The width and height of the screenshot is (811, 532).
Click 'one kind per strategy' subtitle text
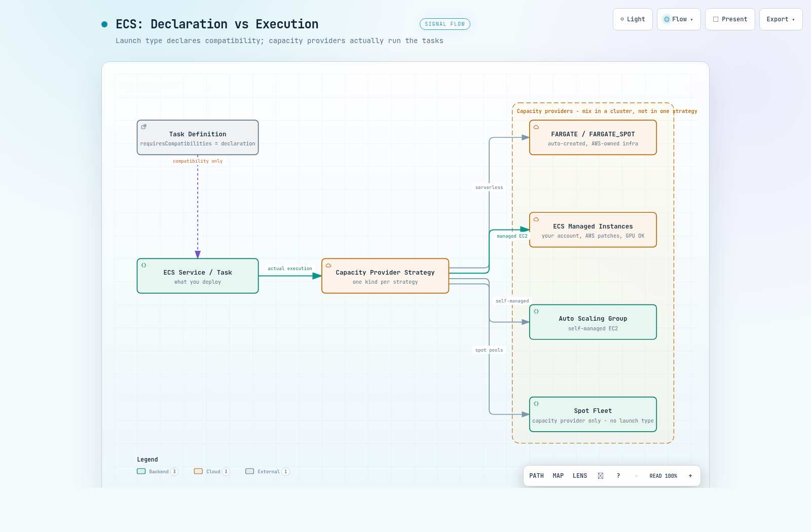(x=385, y=282)
